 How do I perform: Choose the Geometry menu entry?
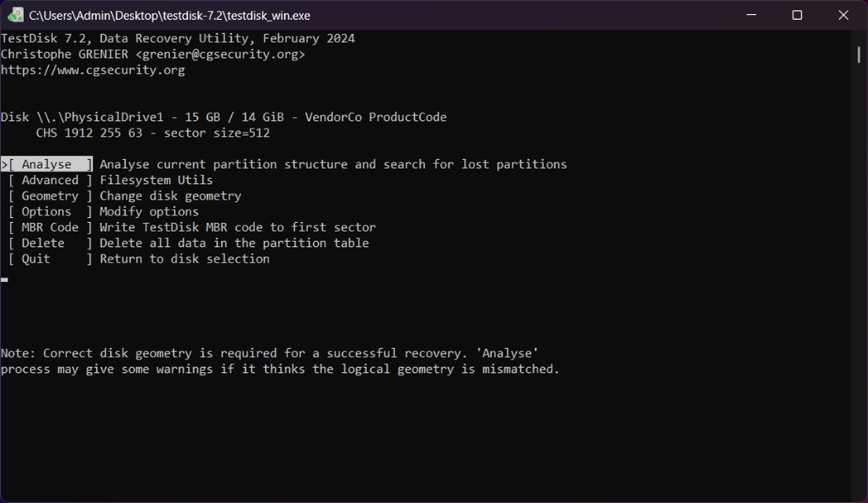pos(50,196)
